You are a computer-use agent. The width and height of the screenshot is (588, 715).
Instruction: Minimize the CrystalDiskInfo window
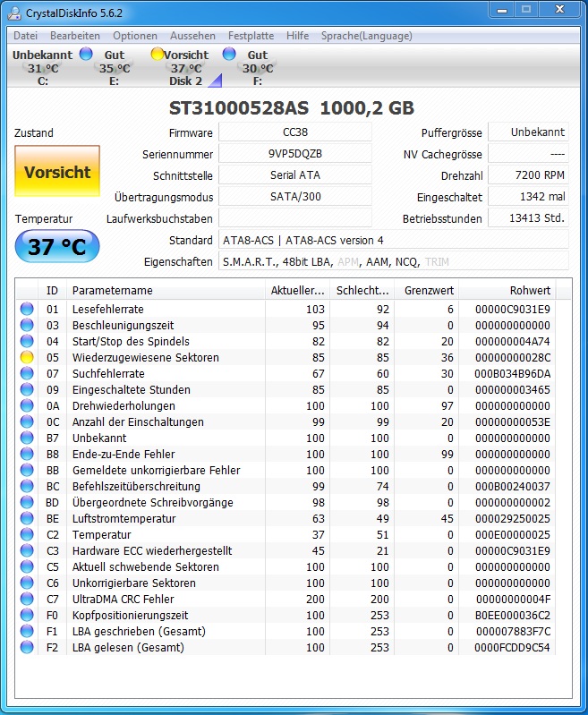coord(502,10)
